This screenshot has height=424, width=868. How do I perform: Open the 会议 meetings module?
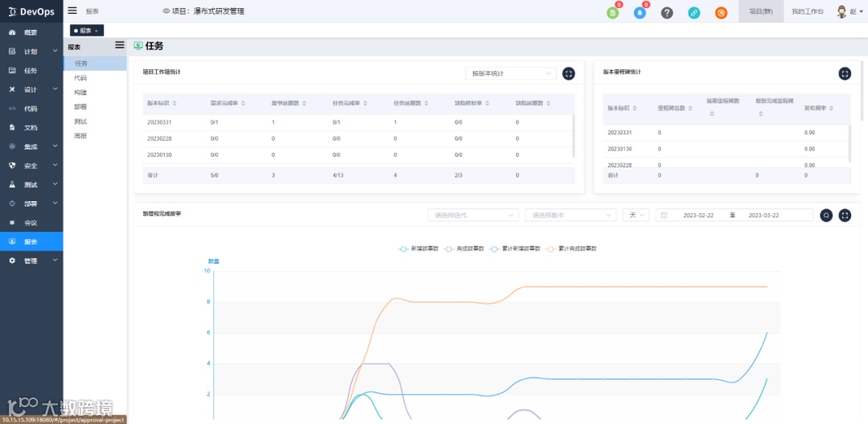[31, 223]
